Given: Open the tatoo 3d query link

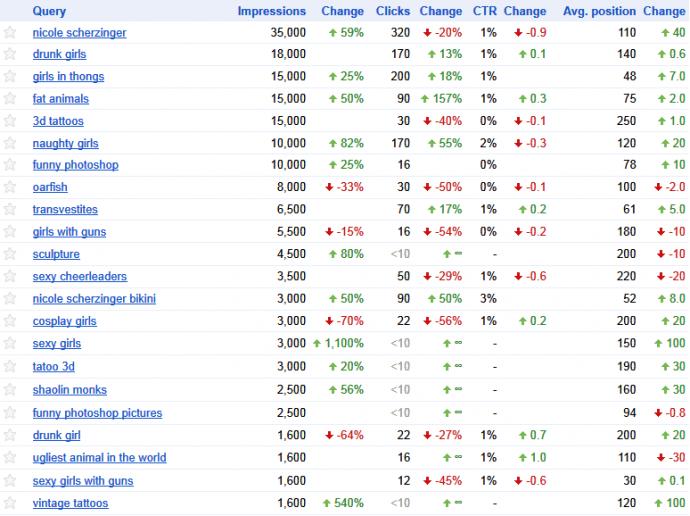Looking at the screenshot, I should click(x=54, y=366).
